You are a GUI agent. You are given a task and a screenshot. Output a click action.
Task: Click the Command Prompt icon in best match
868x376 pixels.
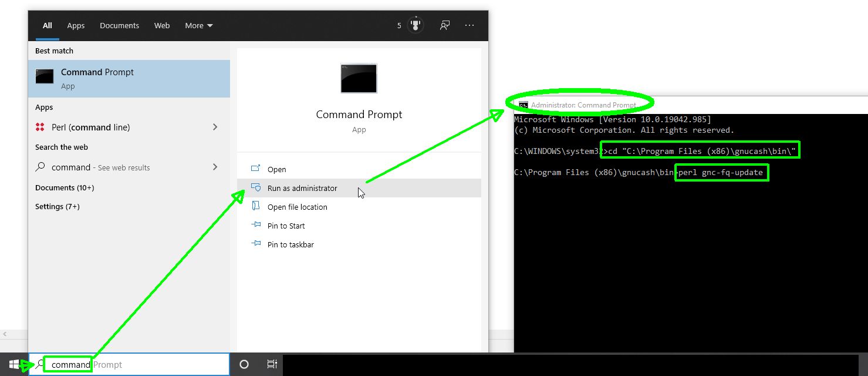pyautogui.click(x=45, y=76)
